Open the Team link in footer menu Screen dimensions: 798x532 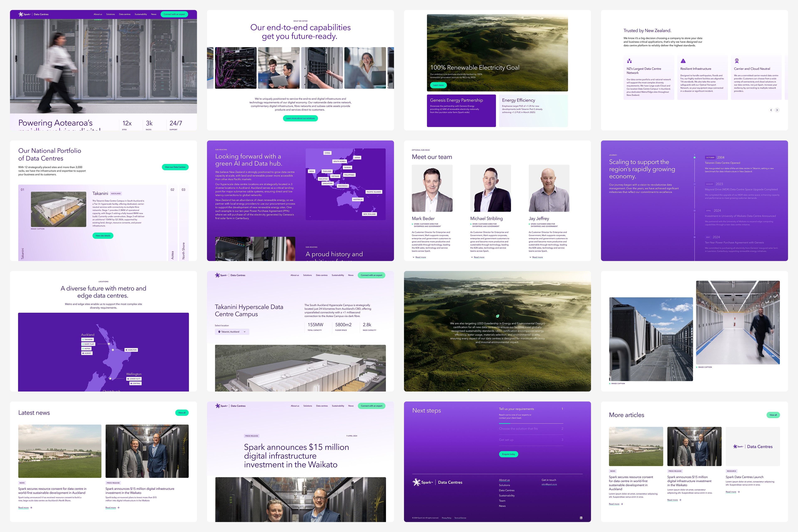(x=502, y=501)
